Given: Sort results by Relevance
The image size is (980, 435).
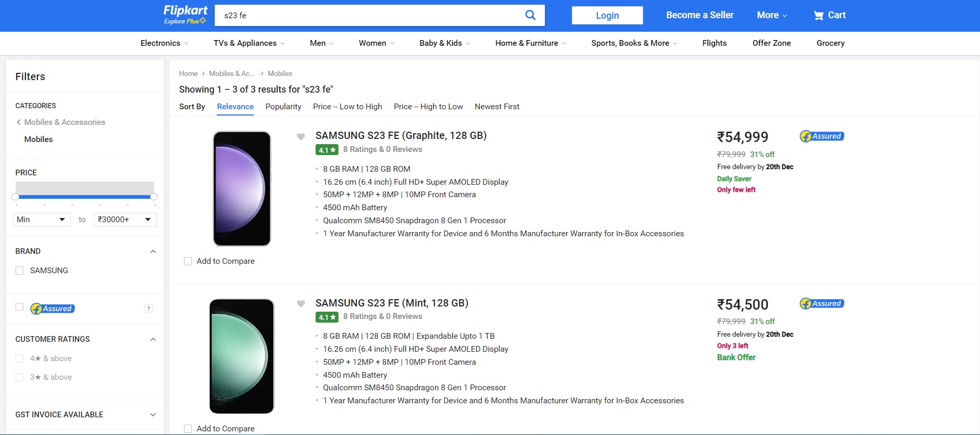Looking at the screenshot, I should click(x=236, y=107).
